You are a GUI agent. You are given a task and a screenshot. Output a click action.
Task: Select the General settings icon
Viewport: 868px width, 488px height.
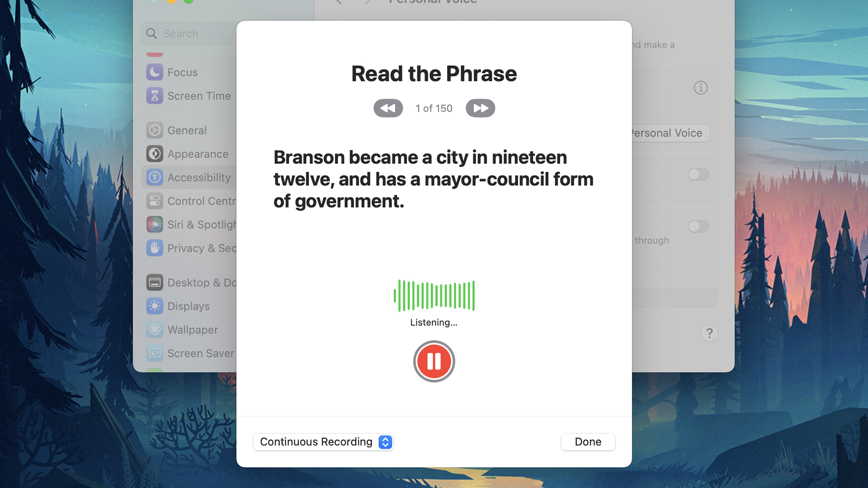[x=155, y=130]
